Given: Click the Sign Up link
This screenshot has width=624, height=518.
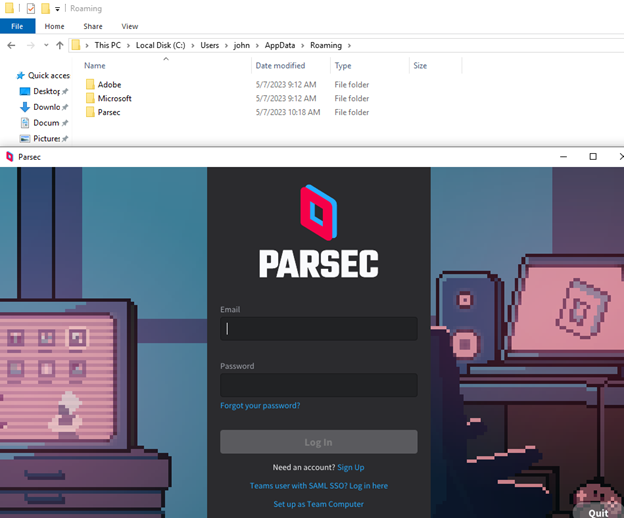Looking at the screenshot, I should click(x=350, y=467).
